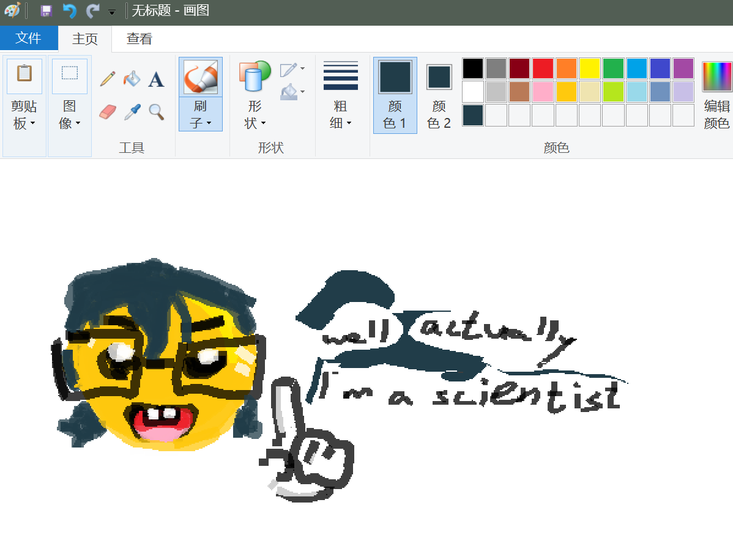This screenshot has width=733, height=560.
Task: Select the Pencil tool
Action: point(108,79)
